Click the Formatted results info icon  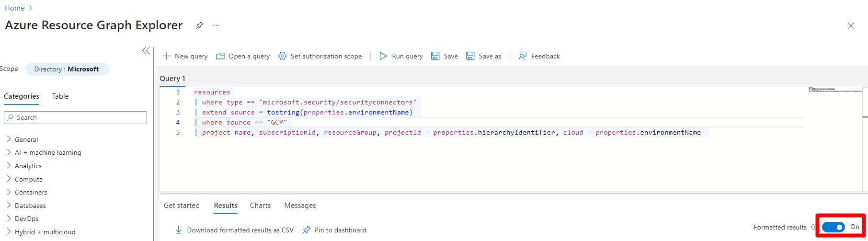tap(814, 227)
